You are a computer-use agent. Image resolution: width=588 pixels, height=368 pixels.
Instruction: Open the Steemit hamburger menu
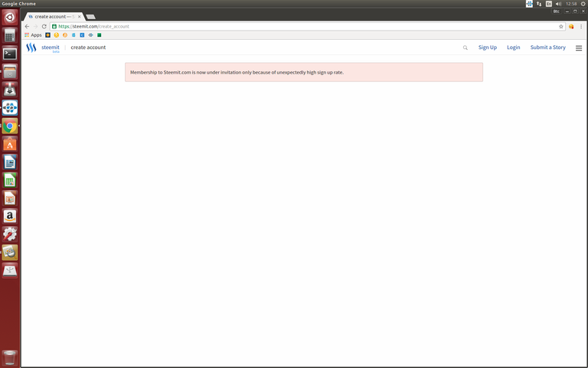click(x=578, y=48)
